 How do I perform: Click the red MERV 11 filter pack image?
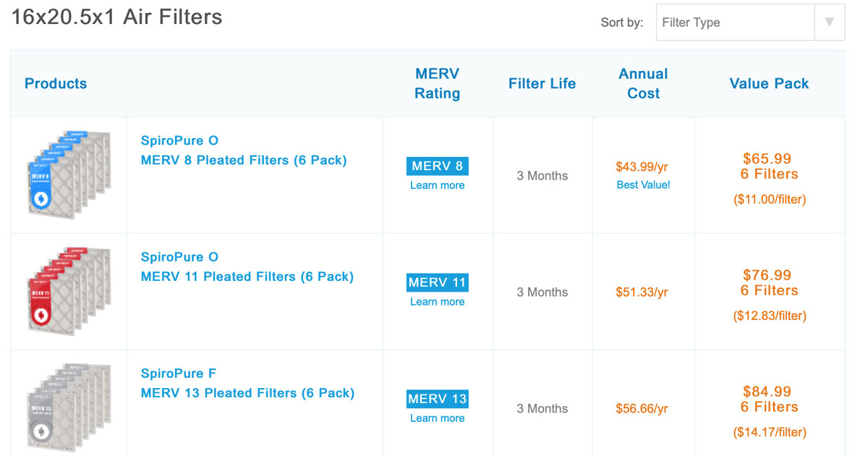[x=68, y=292]
